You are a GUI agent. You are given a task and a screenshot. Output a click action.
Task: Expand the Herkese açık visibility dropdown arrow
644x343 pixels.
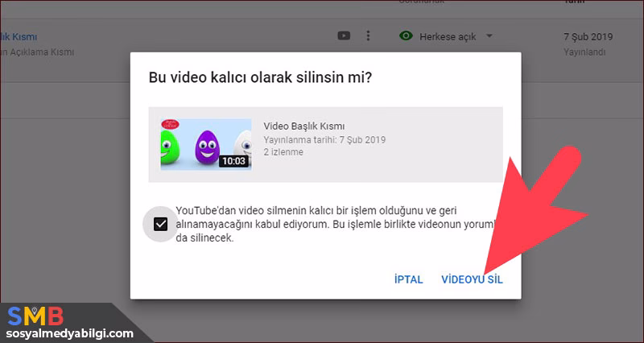coord(489,36)
